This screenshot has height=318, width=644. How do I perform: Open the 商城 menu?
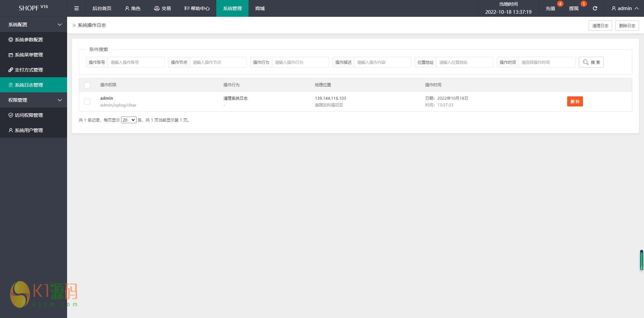point(260,8)
